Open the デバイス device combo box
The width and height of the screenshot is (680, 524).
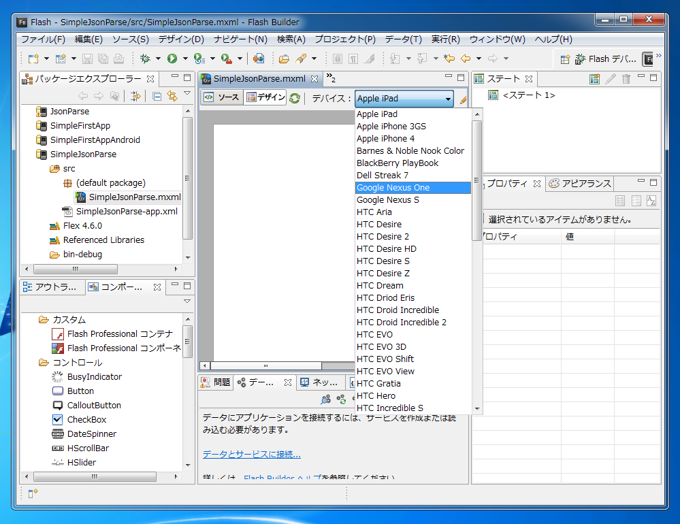404,98
